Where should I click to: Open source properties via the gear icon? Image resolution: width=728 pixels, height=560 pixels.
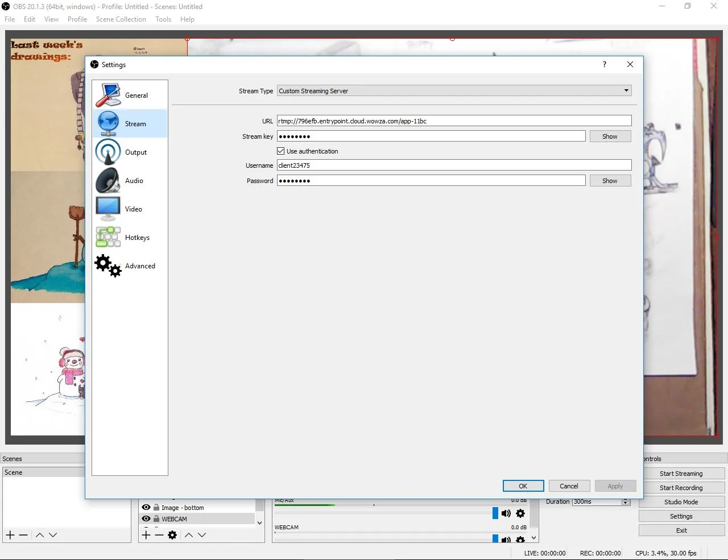(x=173, y=535)
